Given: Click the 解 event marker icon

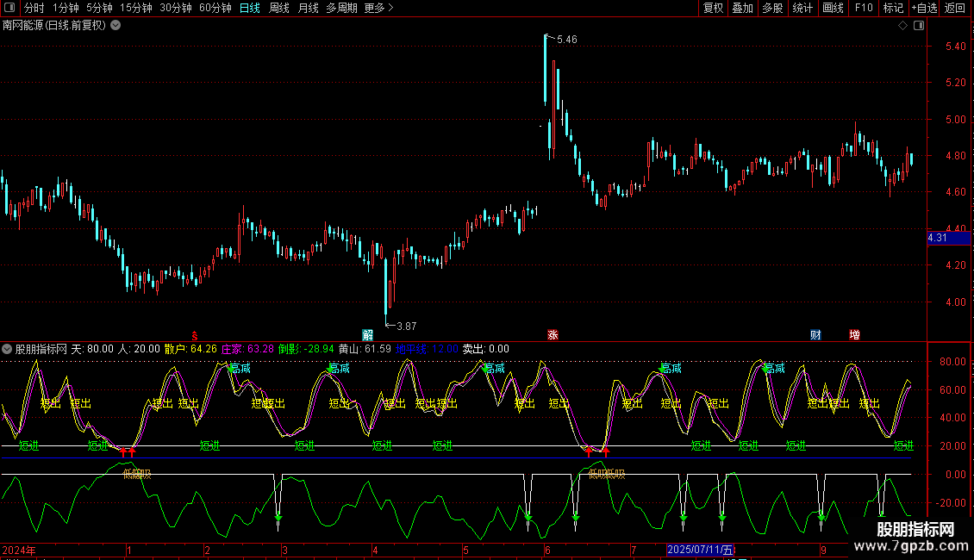Looking at the screenshot, I should (368, 335).
